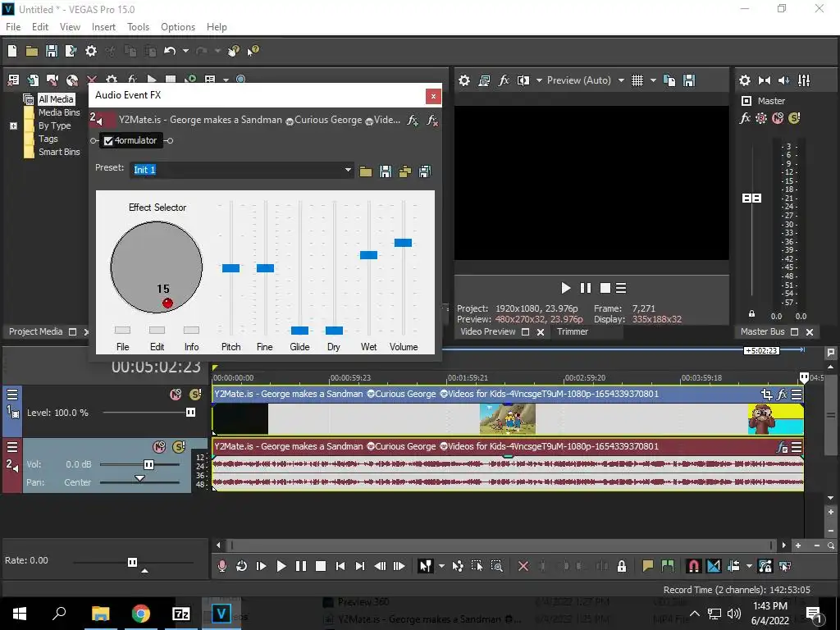Screen dimensions: 840x630
Task: Toggle the master fader lock icon
Action: tap(751, 313)
